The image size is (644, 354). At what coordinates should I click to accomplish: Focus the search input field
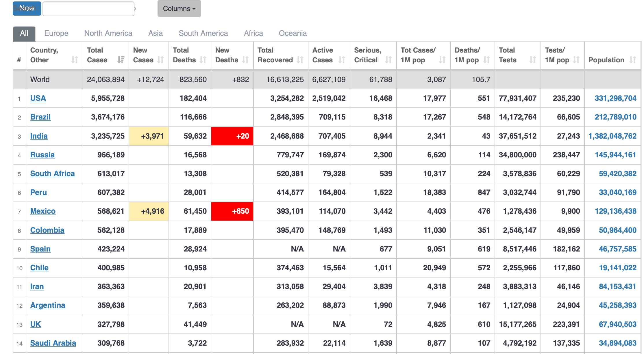88,9
